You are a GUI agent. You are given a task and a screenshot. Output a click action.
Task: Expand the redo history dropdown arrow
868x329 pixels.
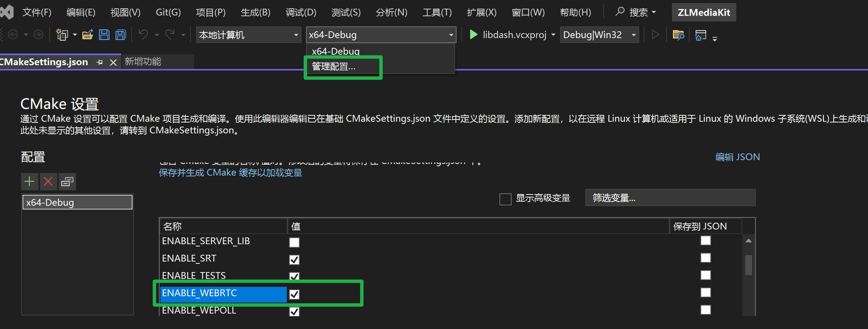tap(183, 35)
